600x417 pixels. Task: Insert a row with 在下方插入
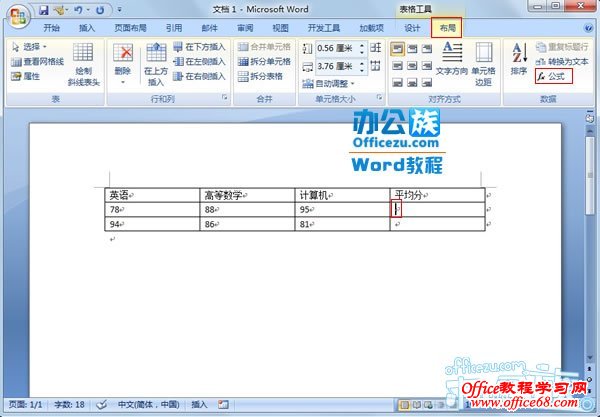click(x=199, y=47)
